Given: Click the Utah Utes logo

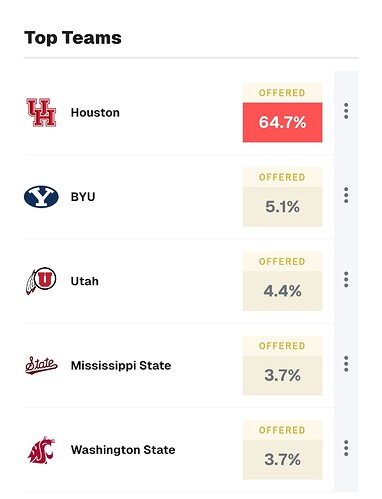Looking at the screenshot, I should click(x=41, y=281).
